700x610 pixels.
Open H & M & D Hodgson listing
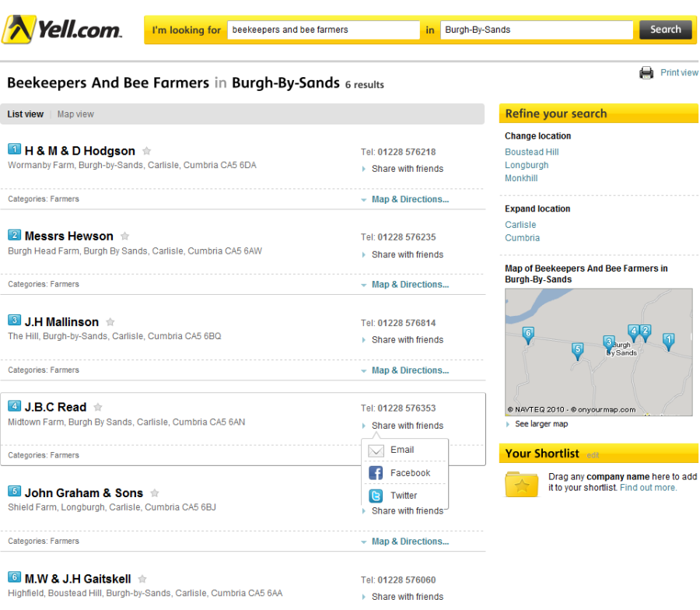[80, 151]
